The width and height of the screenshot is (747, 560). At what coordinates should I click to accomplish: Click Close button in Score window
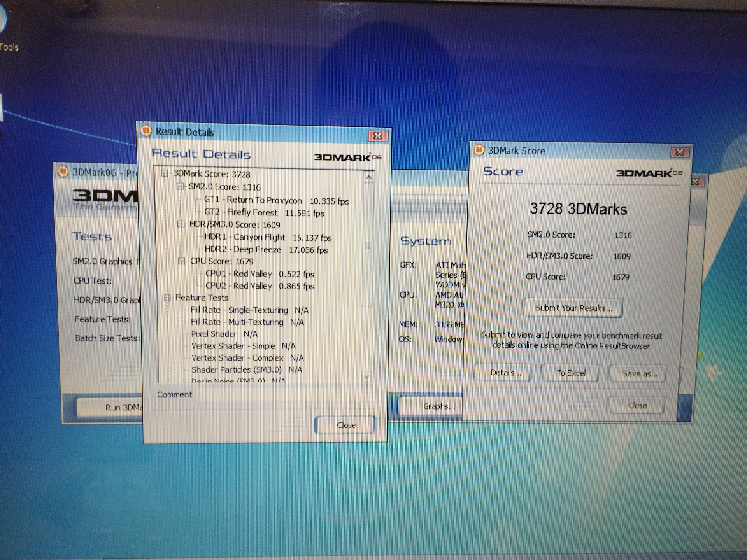pyautogui.click(x=637, y=406)
